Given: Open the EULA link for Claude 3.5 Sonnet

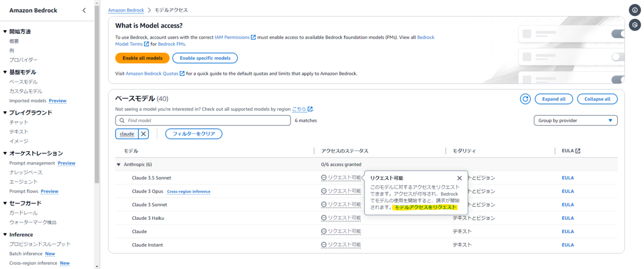Looking at the screenshot, I should coord(568,178).
